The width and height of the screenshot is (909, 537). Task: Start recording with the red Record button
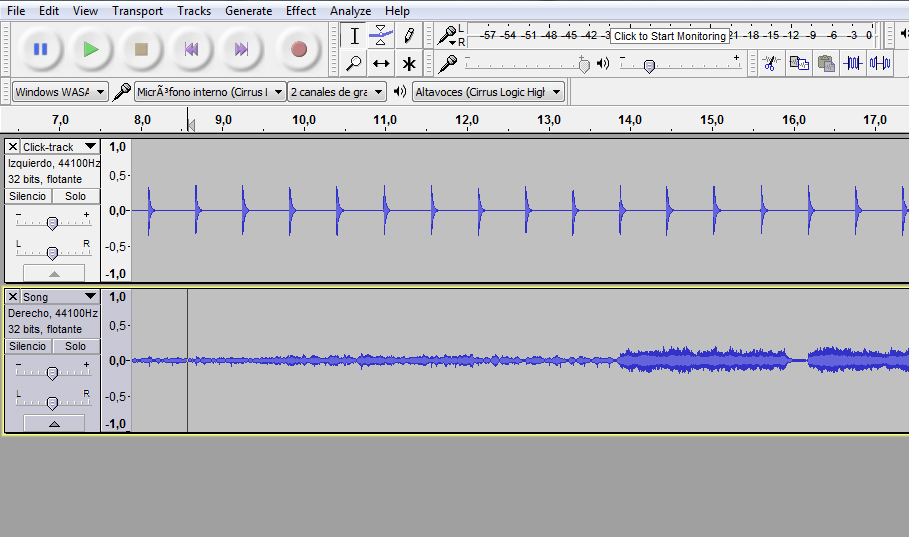click(299, 49)
